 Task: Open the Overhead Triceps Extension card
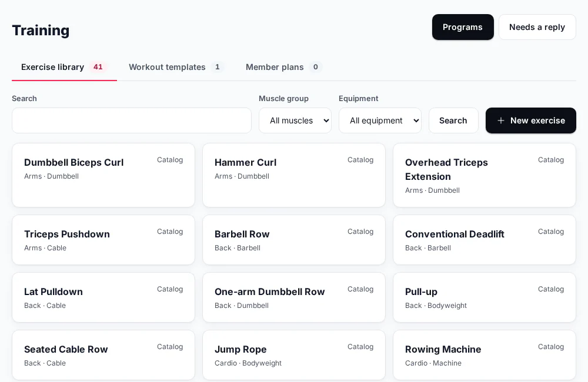(485, 175)
